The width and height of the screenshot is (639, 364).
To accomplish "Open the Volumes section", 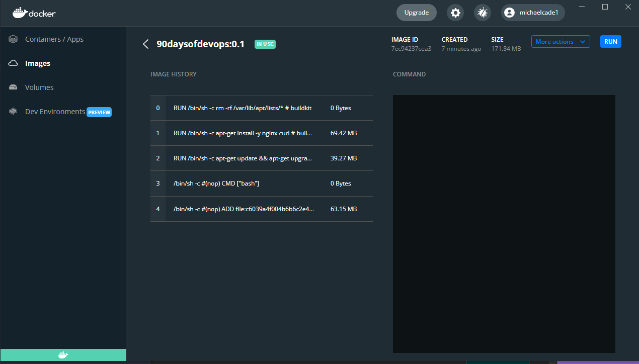I will click(39, 87).
